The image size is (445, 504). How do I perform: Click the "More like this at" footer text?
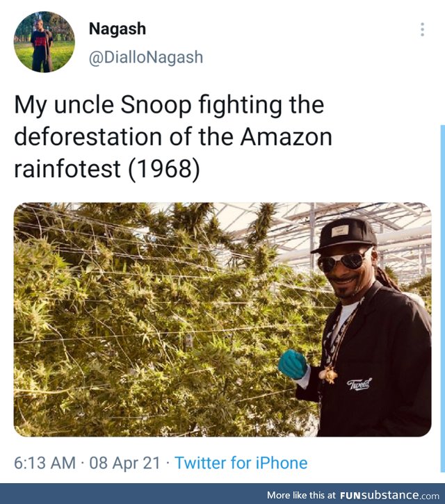[x=301, y=495]
